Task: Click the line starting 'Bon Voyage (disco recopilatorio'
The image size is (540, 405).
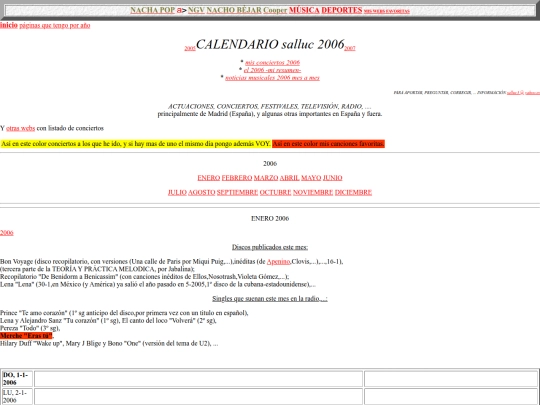Action: [x=172, y=262]
